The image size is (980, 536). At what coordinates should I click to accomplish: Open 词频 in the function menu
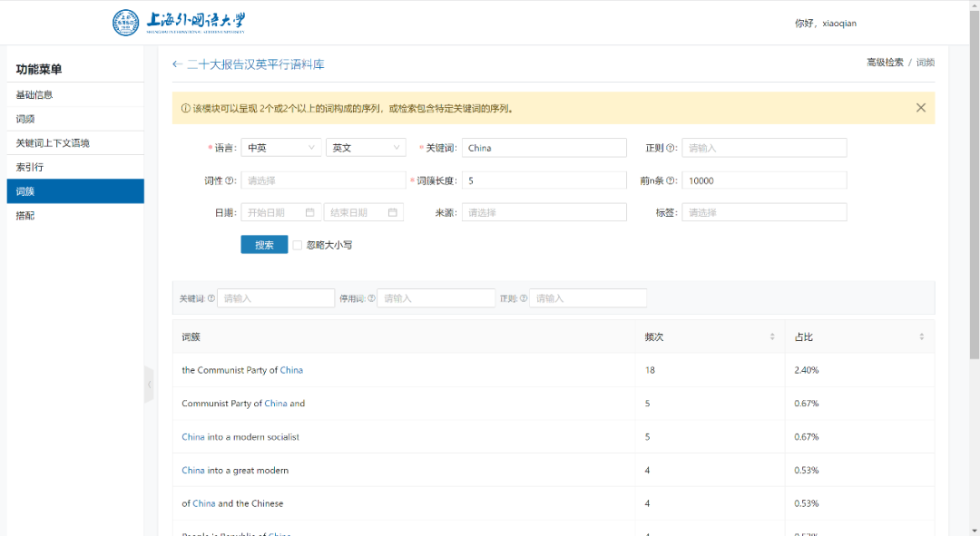[75, 119]
